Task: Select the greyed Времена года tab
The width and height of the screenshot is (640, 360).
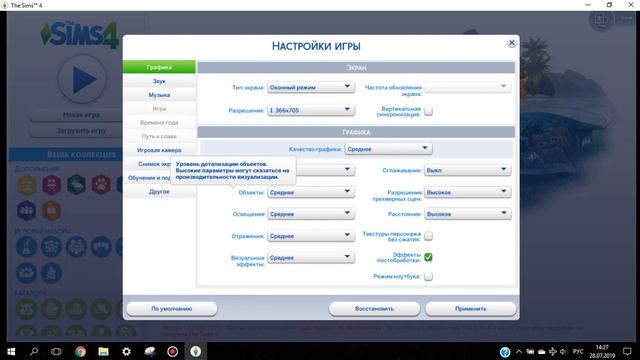Action: point(159,122)
